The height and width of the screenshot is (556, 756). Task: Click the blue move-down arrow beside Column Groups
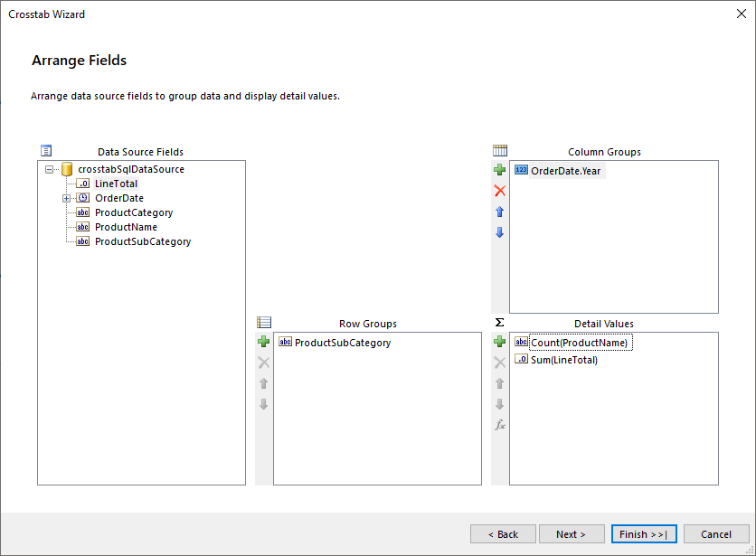click(x=499, y=232)
